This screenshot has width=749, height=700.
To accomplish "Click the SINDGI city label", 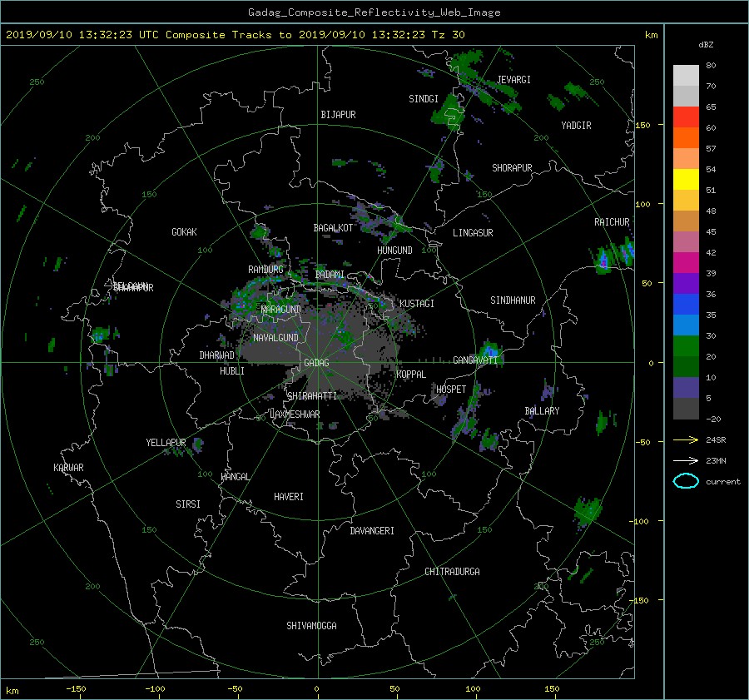I will [424, 99].
